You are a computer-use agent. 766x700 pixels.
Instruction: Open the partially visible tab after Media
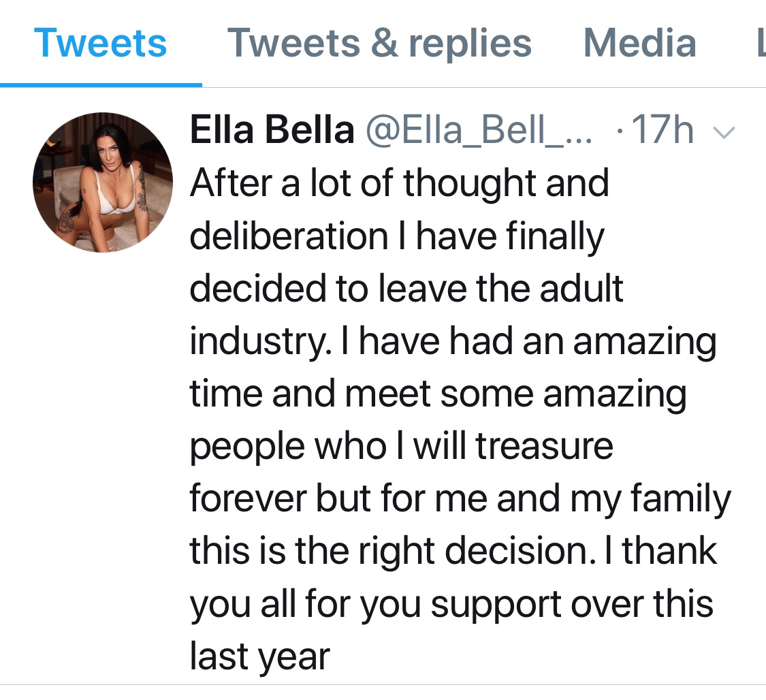coord(760,43)
